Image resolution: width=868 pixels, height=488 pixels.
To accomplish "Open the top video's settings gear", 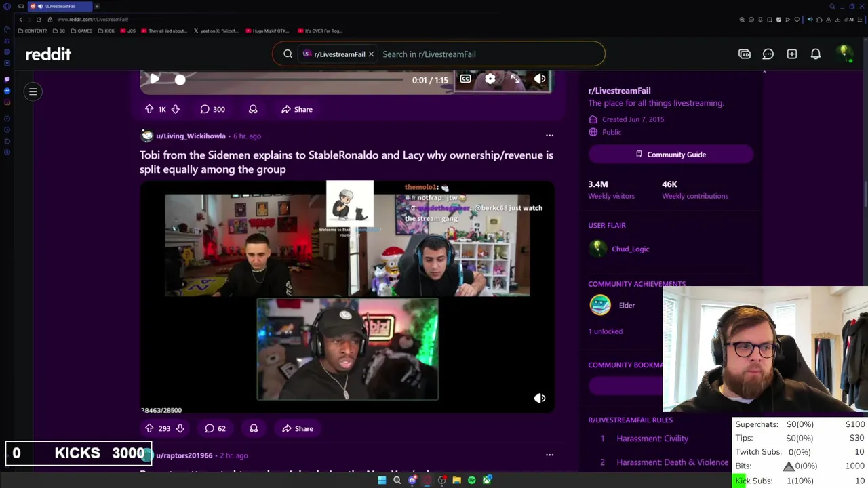I will [490, 79].
